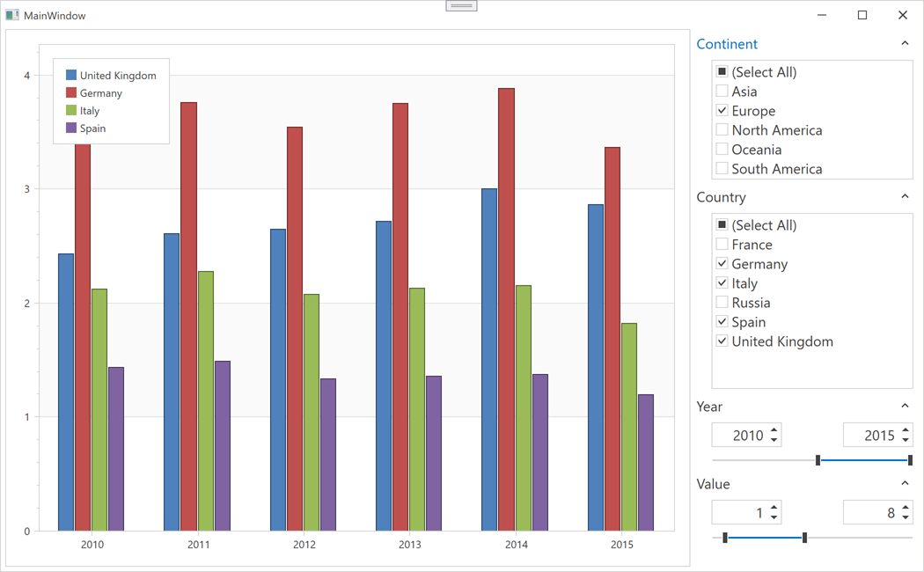Click the Value range upper slider thumb

click(x=805, y=538)
